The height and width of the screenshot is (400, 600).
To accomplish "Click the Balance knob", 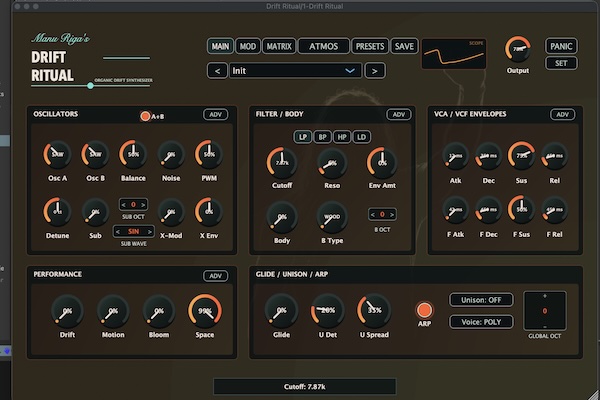I will click(x=133, y=154).
